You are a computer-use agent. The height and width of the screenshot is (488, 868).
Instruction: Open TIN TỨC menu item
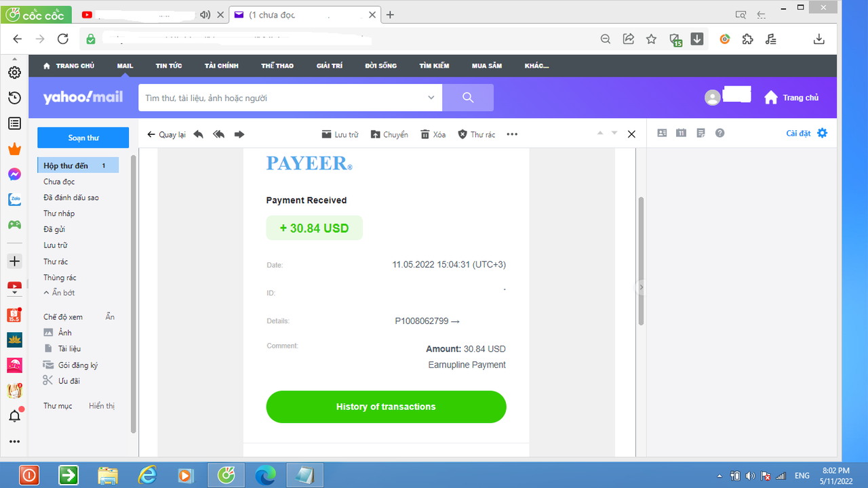point(169,66)
